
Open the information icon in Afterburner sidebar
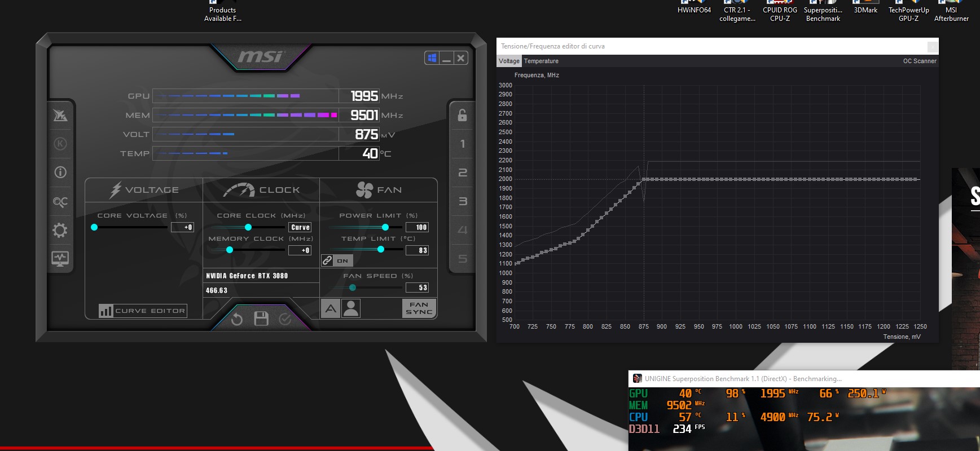tap(60, 173)
